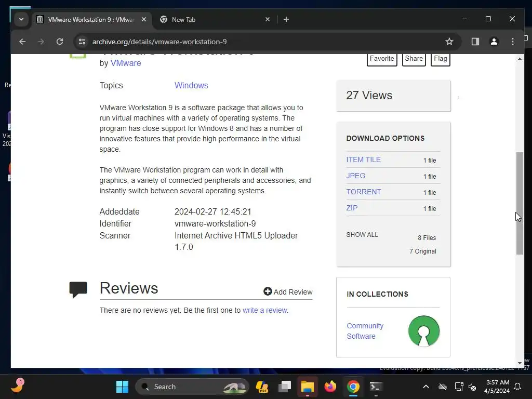Open the Windows topic link
The image size is (532, 399).
(x=191, y=86)
